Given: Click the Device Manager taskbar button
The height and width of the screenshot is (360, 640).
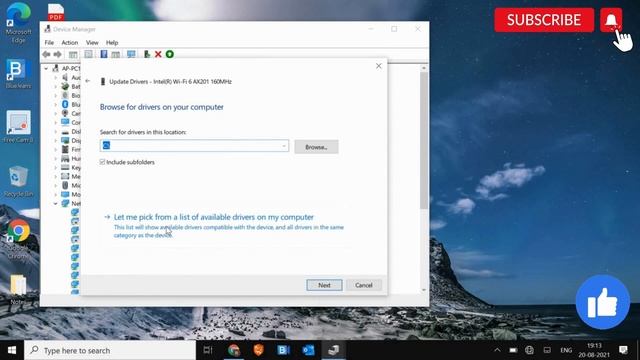Looking at the screenshot, I should pyautogui.click(x=333, y=350).
